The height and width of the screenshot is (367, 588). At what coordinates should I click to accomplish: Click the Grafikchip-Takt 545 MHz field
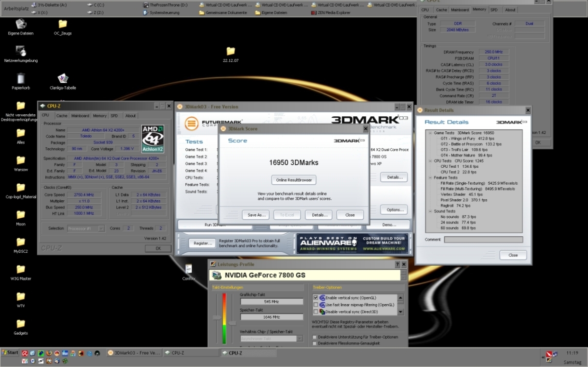click(x=272, y=302)
